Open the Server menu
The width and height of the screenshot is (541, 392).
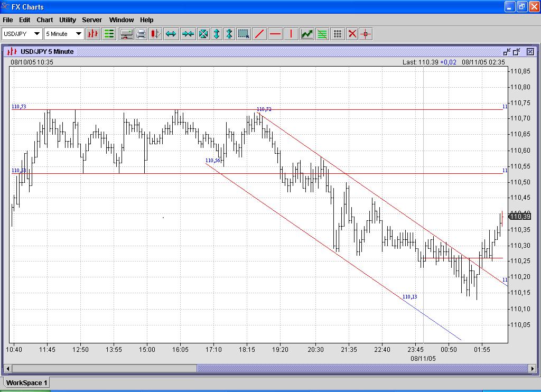point(92,20)
